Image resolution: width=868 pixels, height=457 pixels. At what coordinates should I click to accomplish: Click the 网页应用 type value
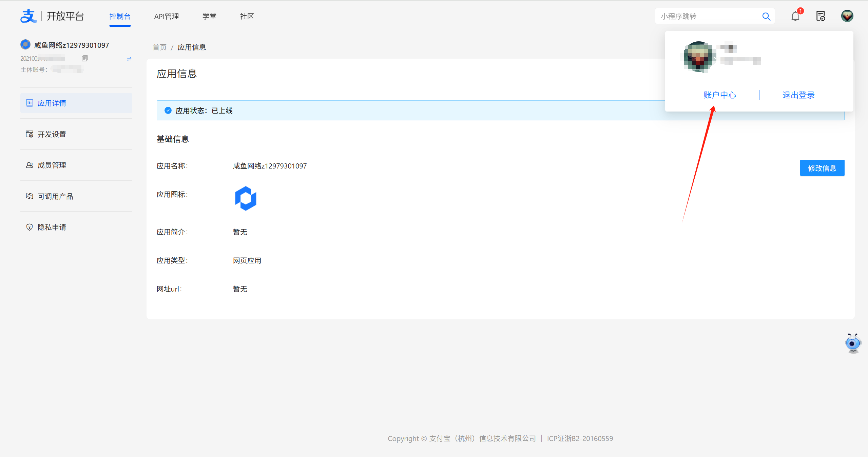pos(247,260)
